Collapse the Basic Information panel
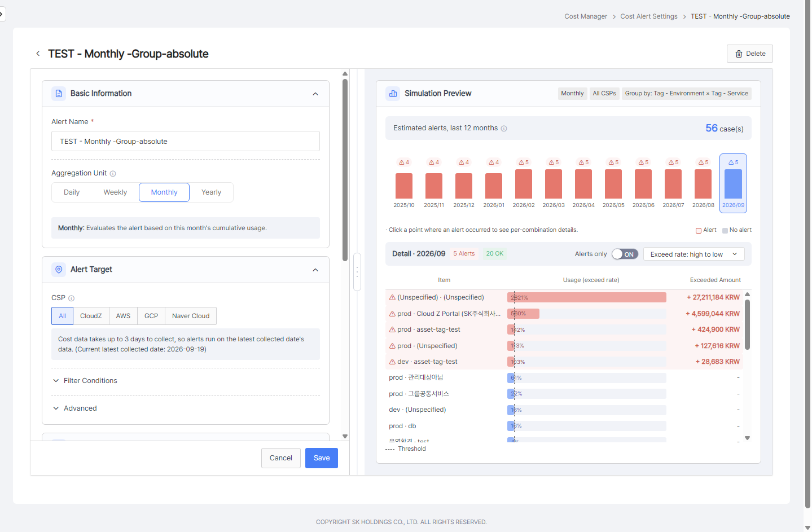This screenshot has height=532, width=812. point(315,94)
